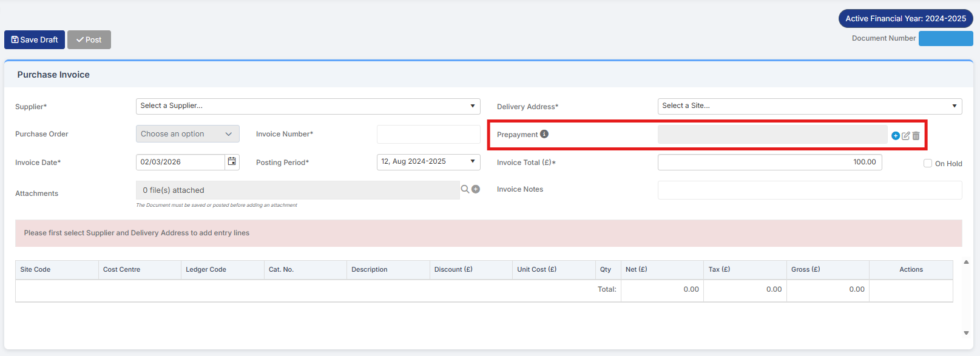Click the attachments search magnifier icon
Screen dimensions: 980x356
(465, 189)
